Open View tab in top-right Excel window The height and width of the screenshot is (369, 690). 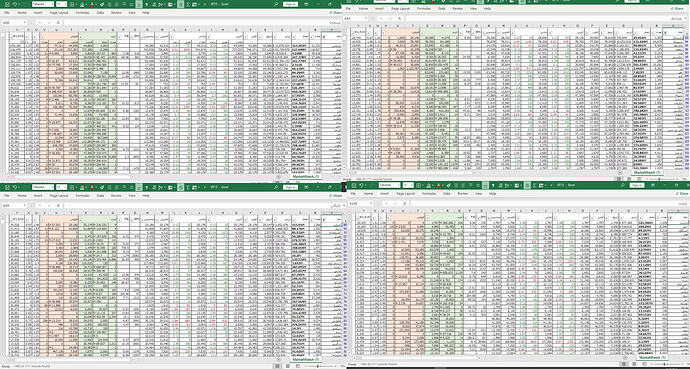[x=473, y=8]
